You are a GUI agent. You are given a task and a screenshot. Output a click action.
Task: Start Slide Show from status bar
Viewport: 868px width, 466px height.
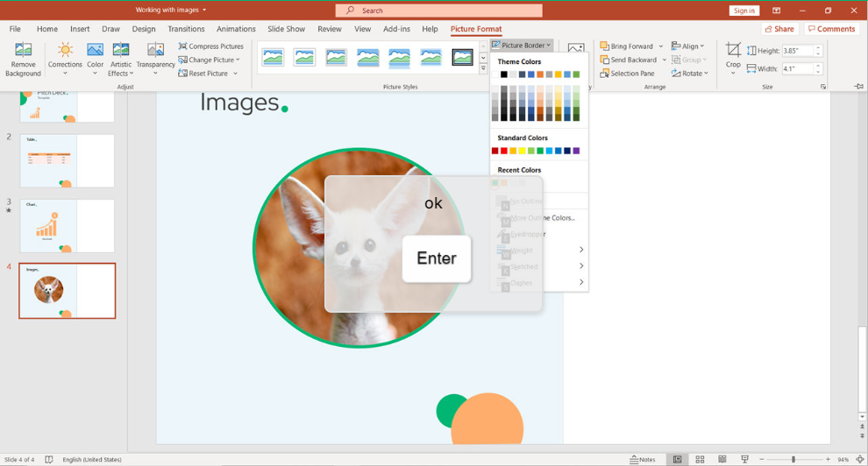(745, 459)
